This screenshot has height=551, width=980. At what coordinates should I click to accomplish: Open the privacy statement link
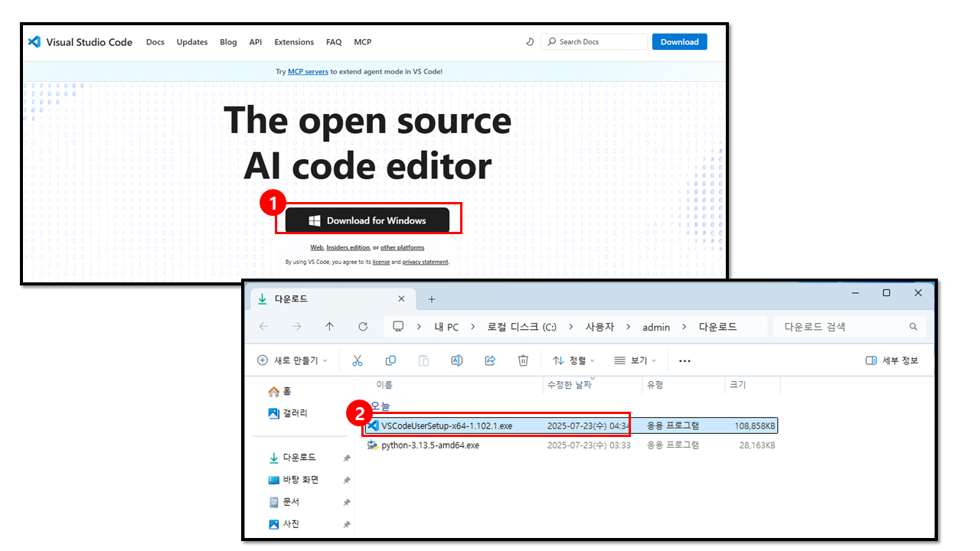click(x=426, y=262)
